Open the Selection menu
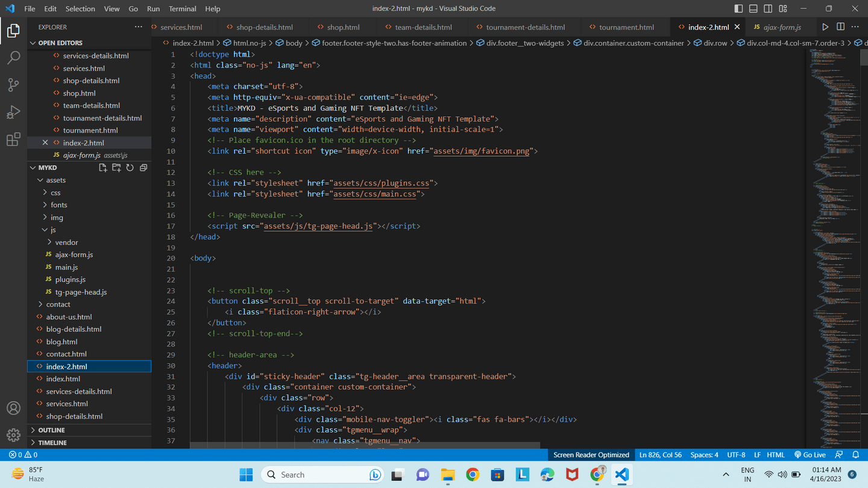Image resolution: width=868 pixels, height=488 pixels. (80, 8)
